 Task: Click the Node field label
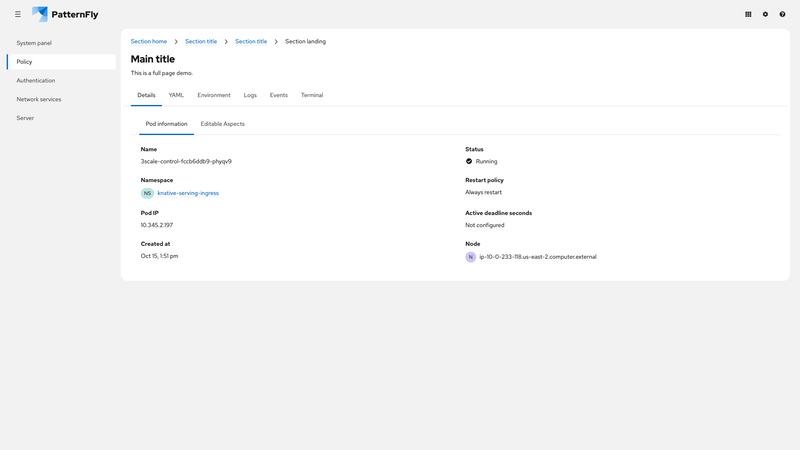(472, 244)
